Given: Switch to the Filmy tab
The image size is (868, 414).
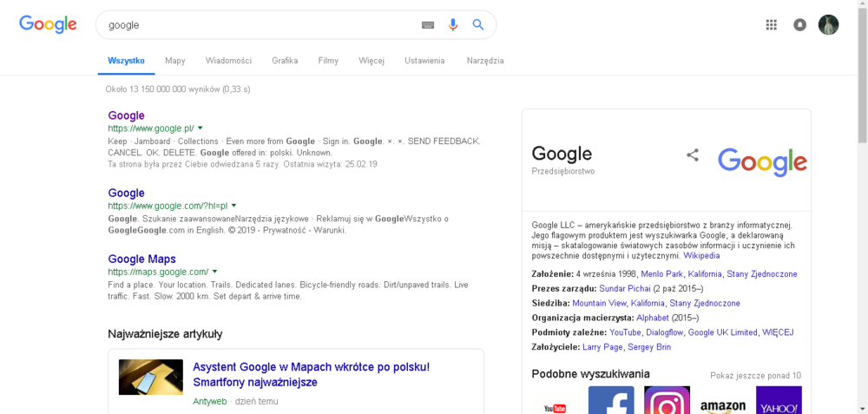Looking at the screenshot, I should point(328,61).
